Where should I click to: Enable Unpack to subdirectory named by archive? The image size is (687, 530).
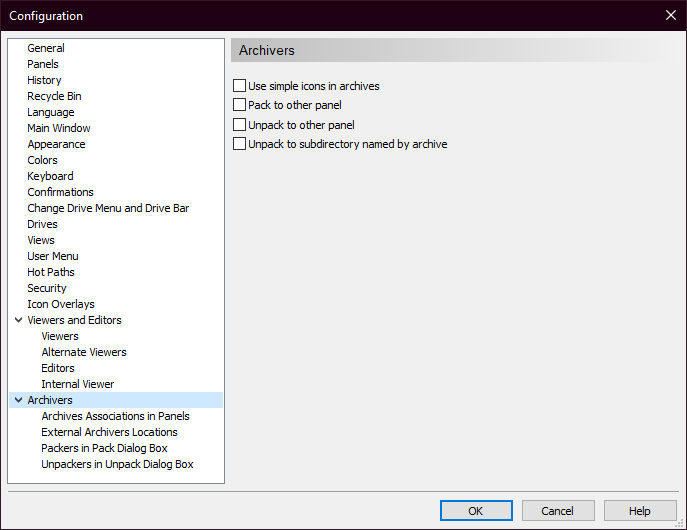point(239,144)
